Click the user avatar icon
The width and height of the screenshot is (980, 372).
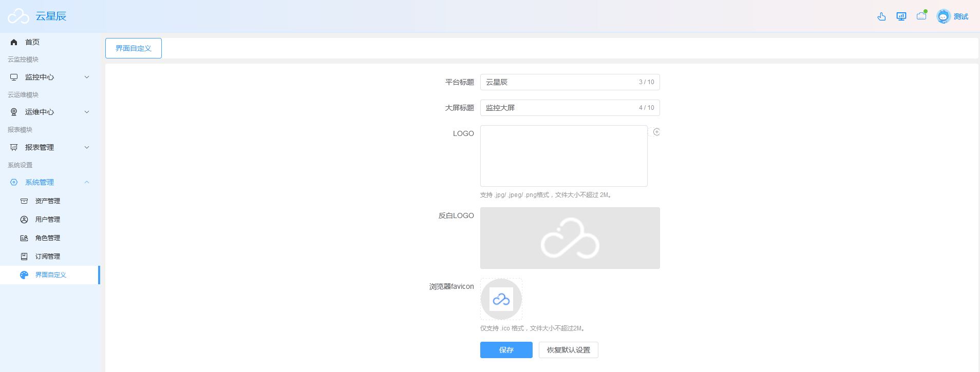coord(944,16)
